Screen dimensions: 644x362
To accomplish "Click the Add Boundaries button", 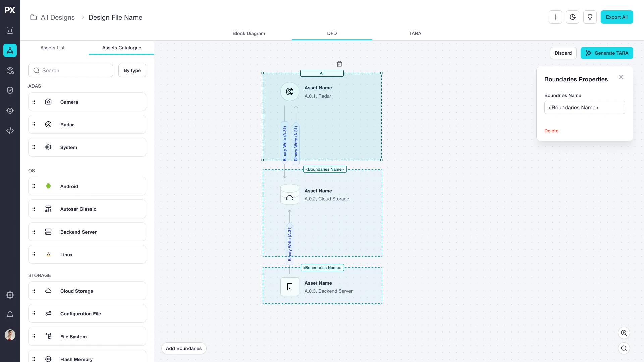I will (x=184, y=348).
